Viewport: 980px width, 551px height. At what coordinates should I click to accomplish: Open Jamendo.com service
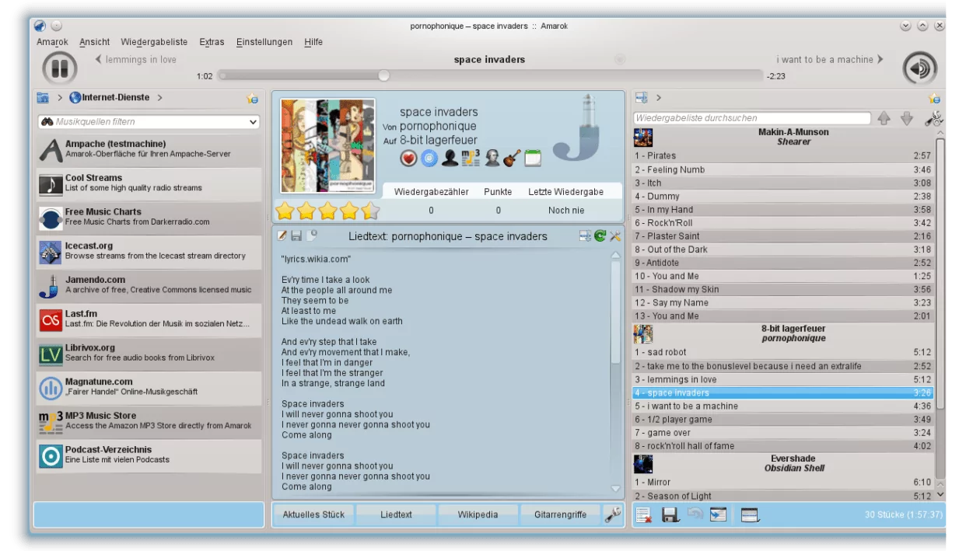149,285
